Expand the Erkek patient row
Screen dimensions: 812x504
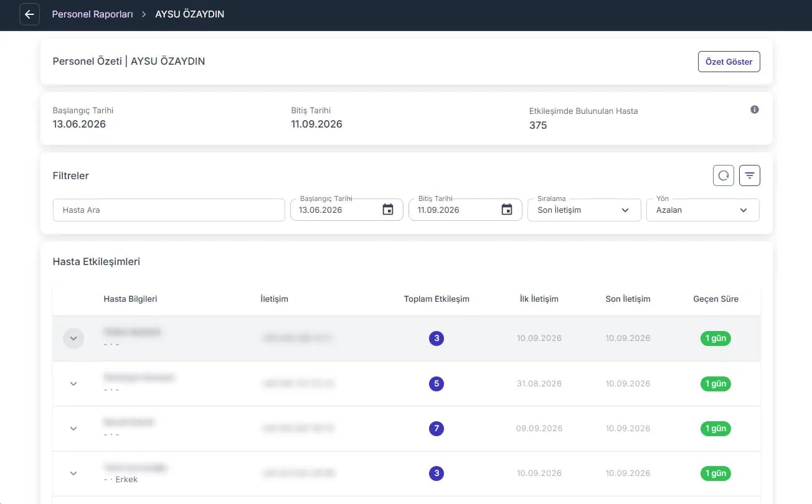73,473
